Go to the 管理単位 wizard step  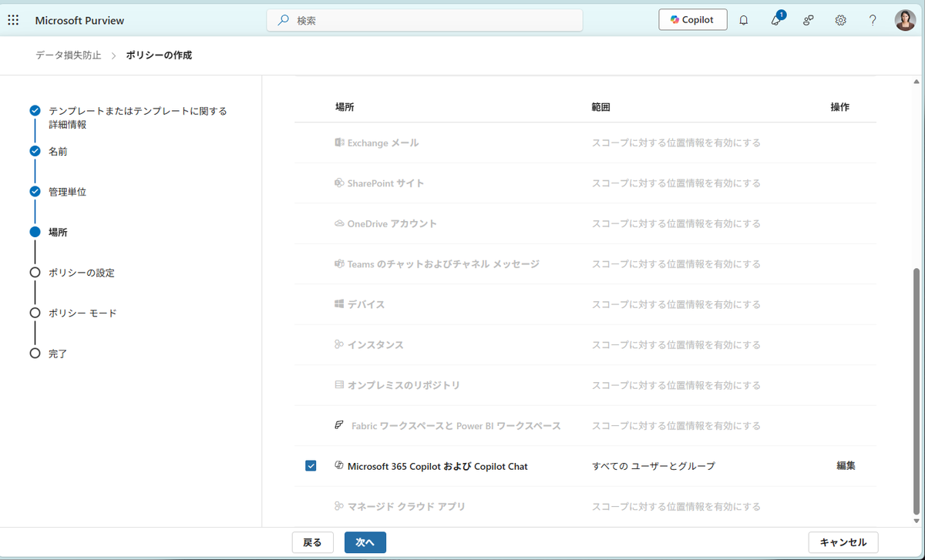click(67, 192)
